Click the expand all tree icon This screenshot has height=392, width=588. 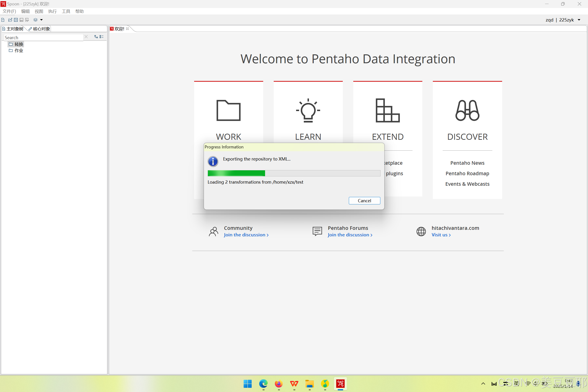point(96,37)
